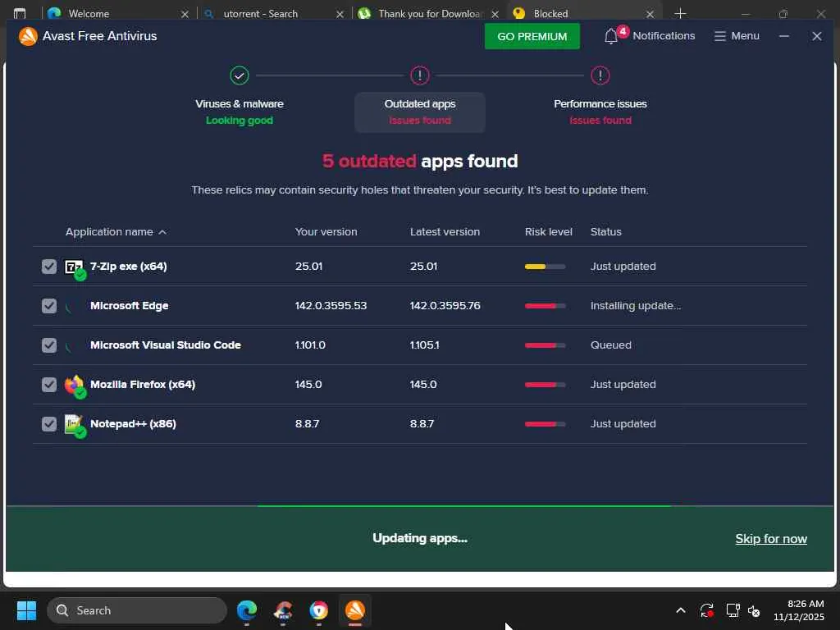Click the Status column header
Image resolution: width=840 pixels, height=630 pixels.
tap(606, 232)
